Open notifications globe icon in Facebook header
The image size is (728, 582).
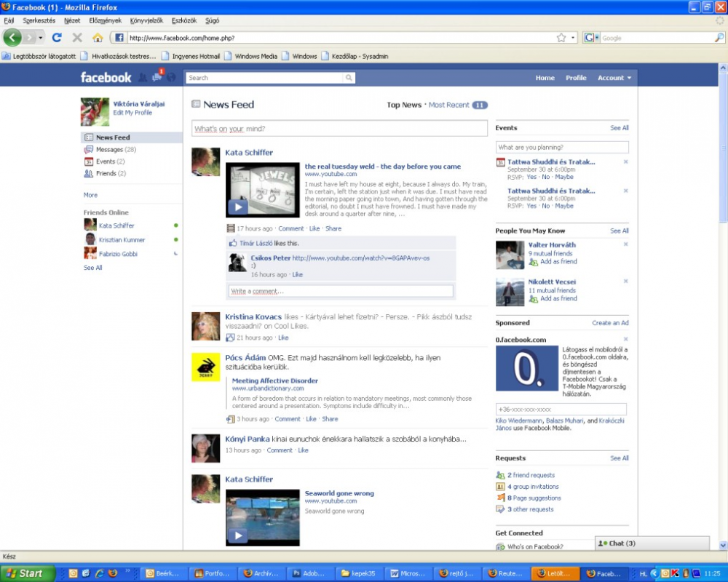(171, 78)
